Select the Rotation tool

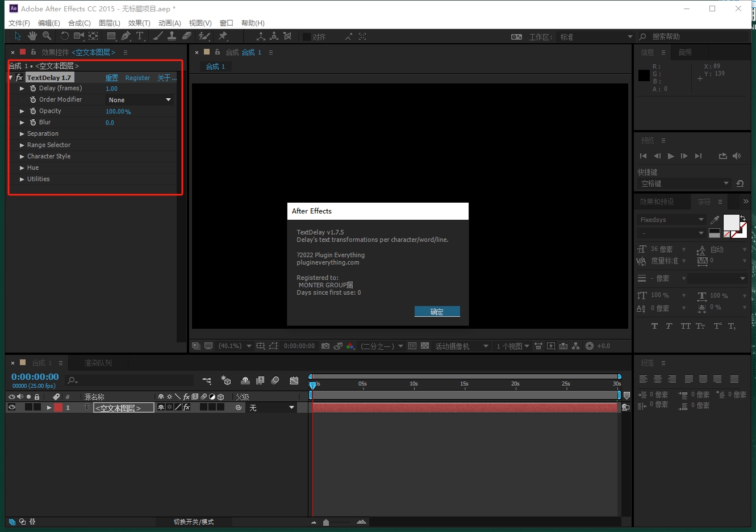(x=64, y=36)
